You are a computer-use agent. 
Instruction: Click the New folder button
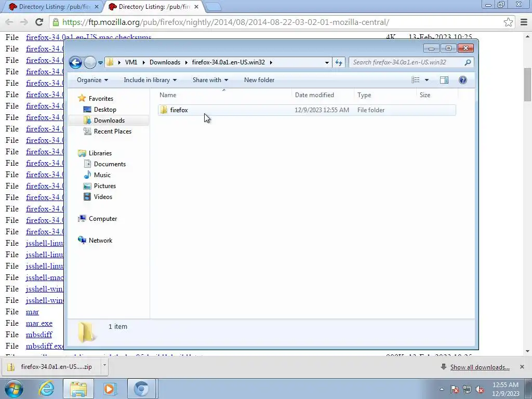click(x=259, y=80)
